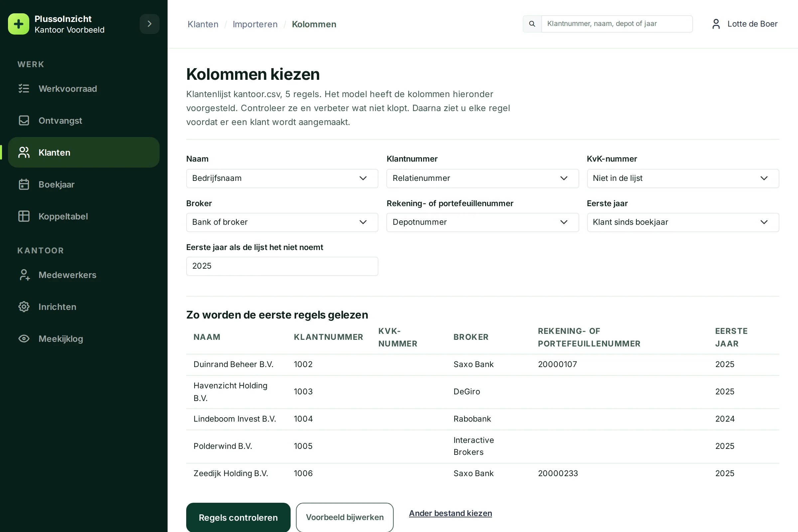This screenshot has width=798, height=532.
Task: Open the Koppeltabel sidebar item
Action: point(84,216)
